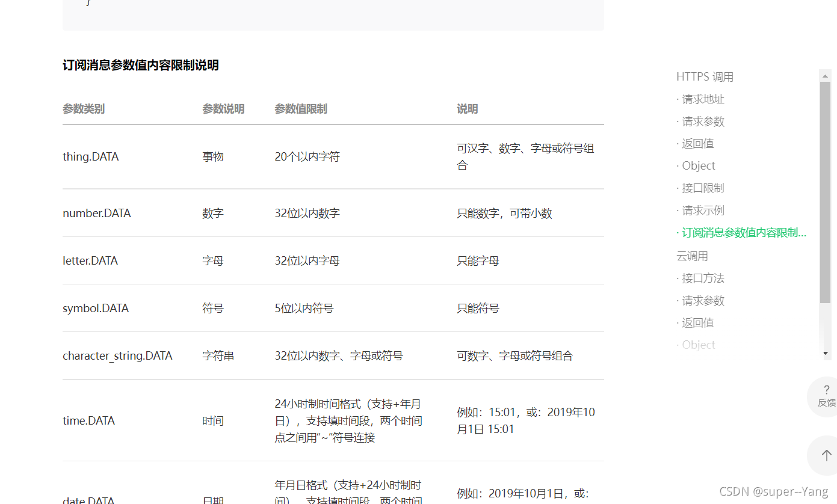Click the 可汉字、数字、字母或符号组合 cell
The height and width of the screenshot is (504, 837).
(x=525, y=157)
